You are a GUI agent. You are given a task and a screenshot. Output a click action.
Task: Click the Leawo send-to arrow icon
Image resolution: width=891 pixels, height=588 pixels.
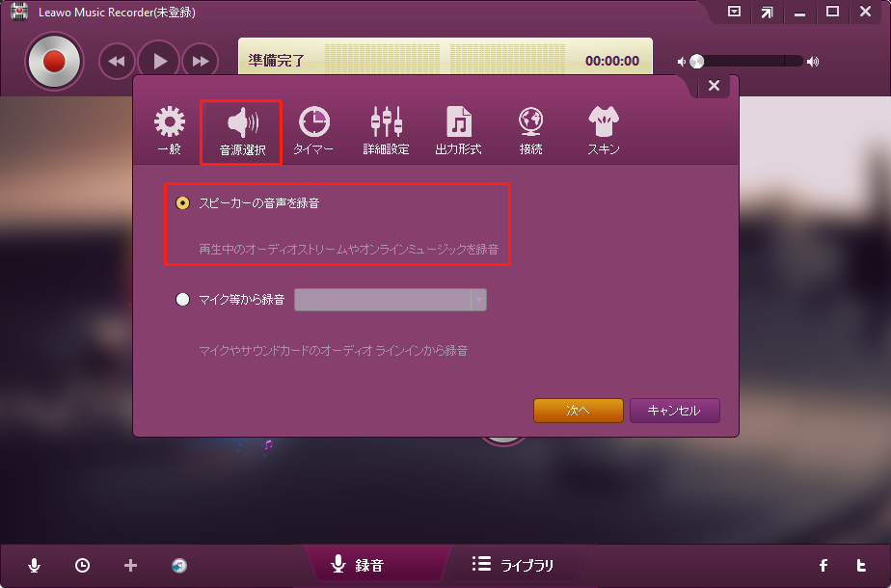(x=769, y=13)
